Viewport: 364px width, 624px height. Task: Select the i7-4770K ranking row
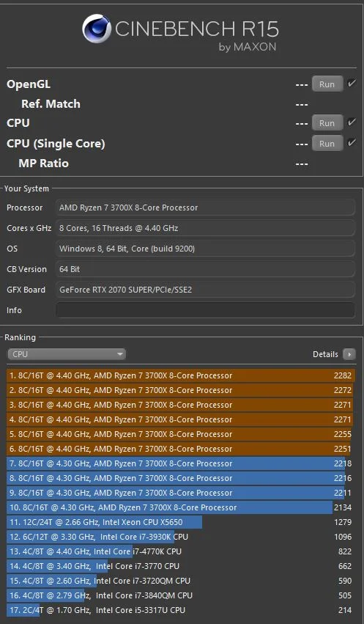coord(181,551)
